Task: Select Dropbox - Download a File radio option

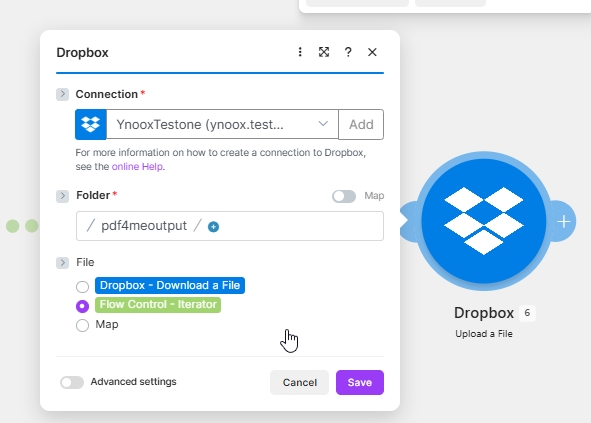Action: coord(82,287)
